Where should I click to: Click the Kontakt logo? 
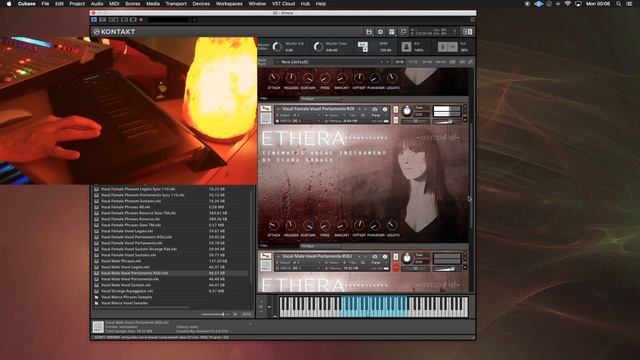point(114,31)
